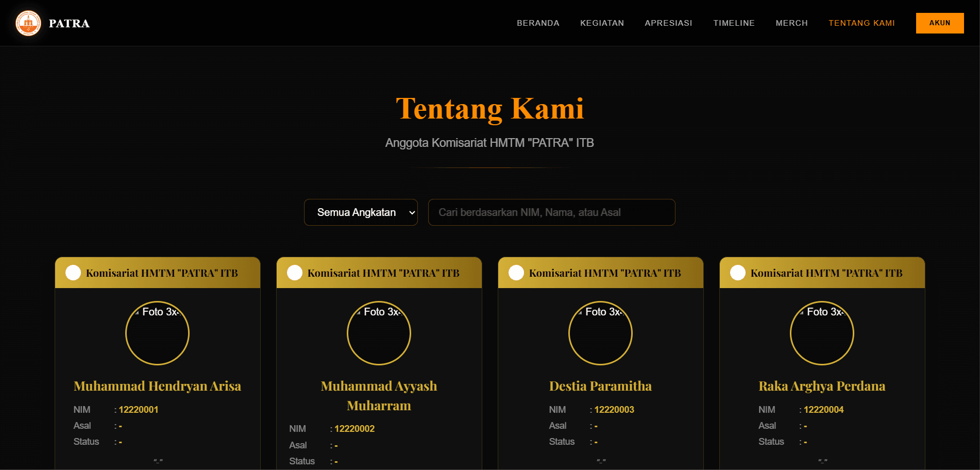The height and width of the screenshot is (470, 980).
Task: Expand the Semua Angkatan dropdown
Action: pos(361,212)
